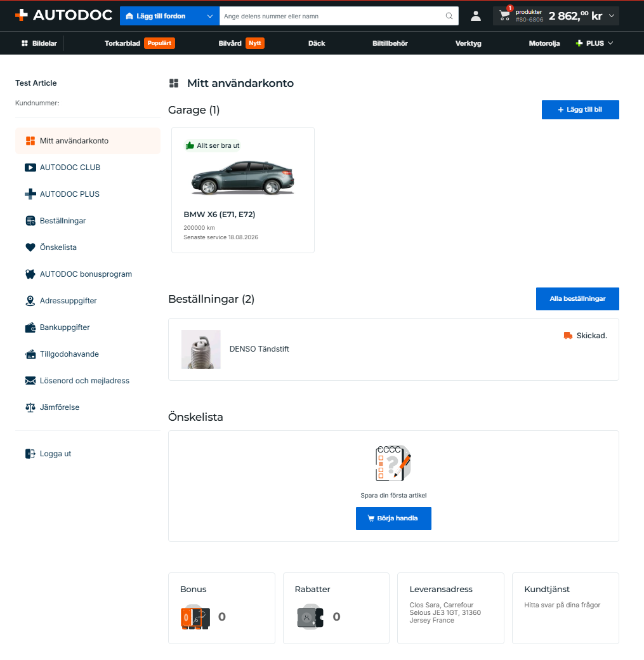Click the Bankuppgifter wallet icon
644x660 pixels.
pyautogui.click(x=30, y=327)
